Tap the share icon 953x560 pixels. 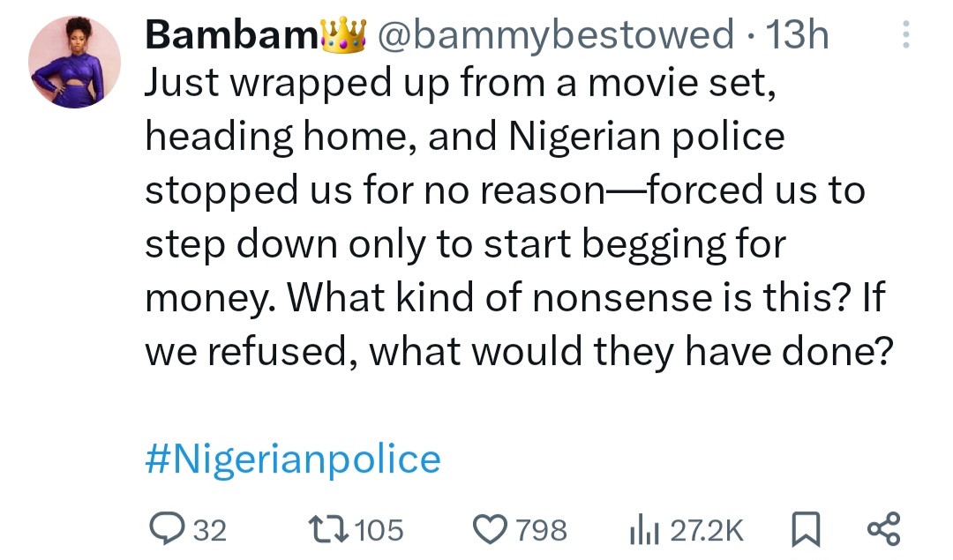click(x=883, y=529)
